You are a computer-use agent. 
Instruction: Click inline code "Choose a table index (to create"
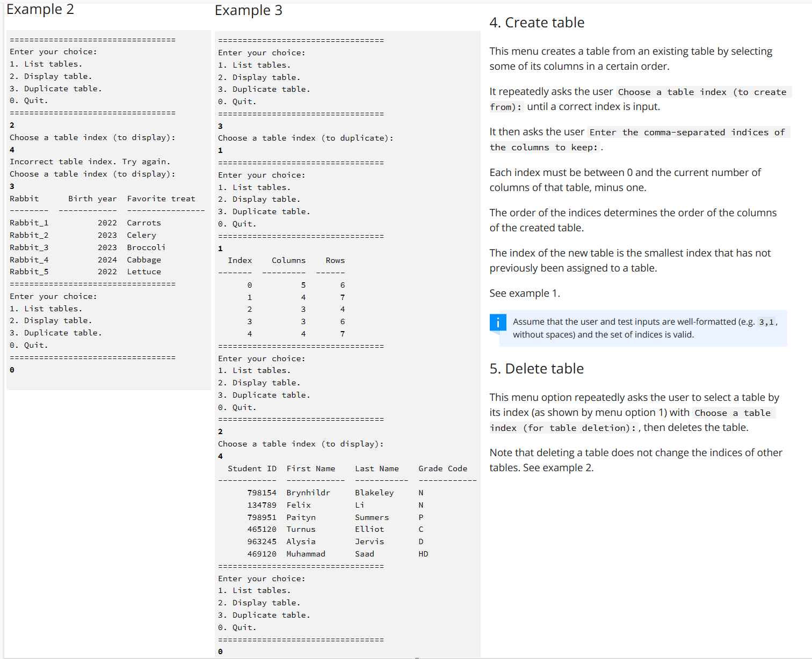702,92
